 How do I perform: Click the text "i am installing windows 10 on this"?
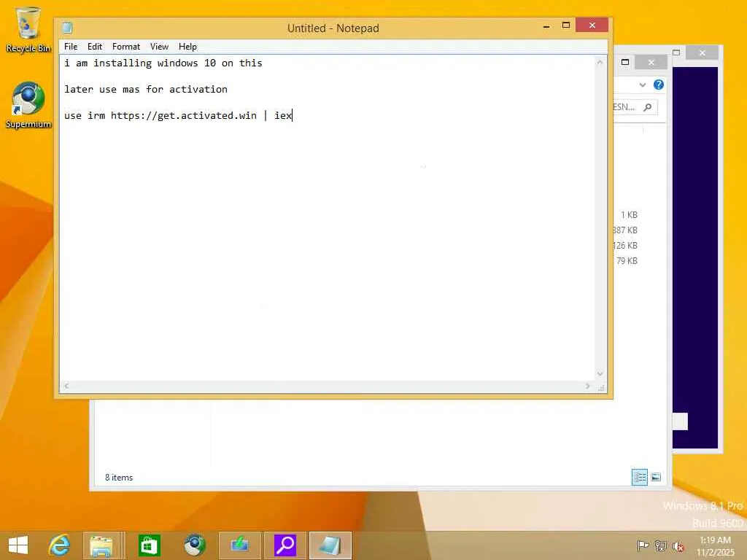tap(163, 63)
